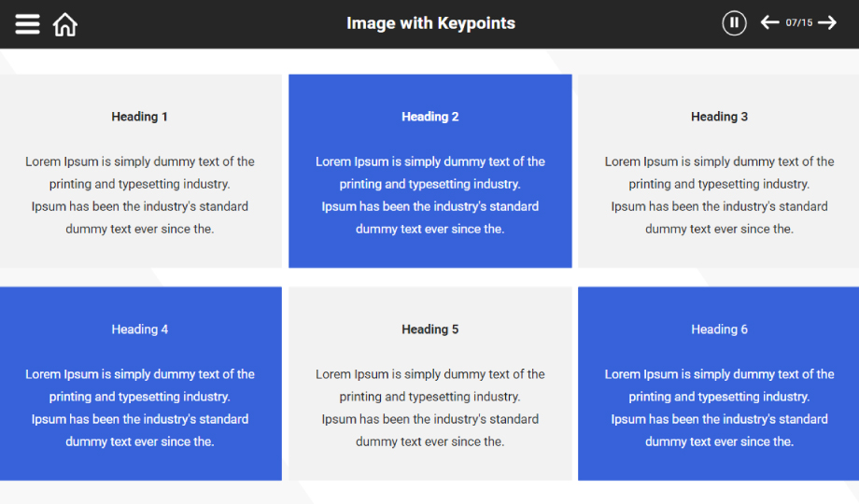Click the Image with Keypoints title
859x504 pixels.
tap(430, 23)
